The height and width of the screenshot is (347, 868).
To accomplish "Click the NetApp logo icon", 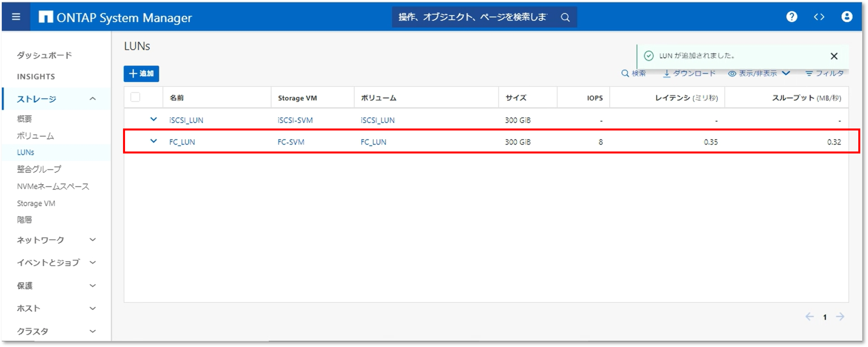I will [46, 17].
